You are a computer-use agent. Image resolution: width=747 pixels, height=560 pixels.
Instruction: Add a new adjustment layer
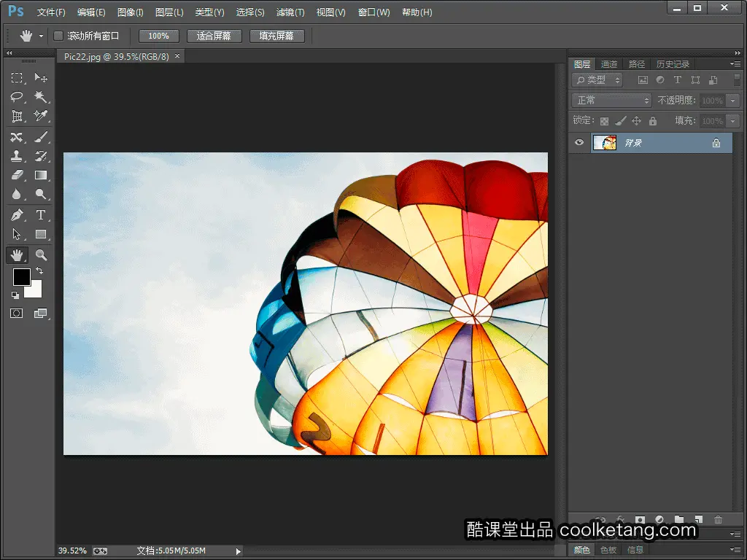point(659,519)
